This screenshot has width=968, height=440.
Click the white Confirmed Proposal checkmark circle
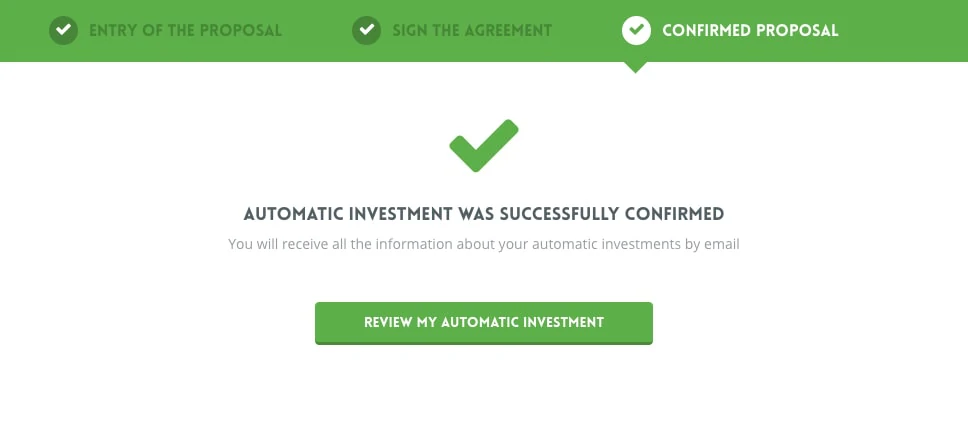click(636, 30)
